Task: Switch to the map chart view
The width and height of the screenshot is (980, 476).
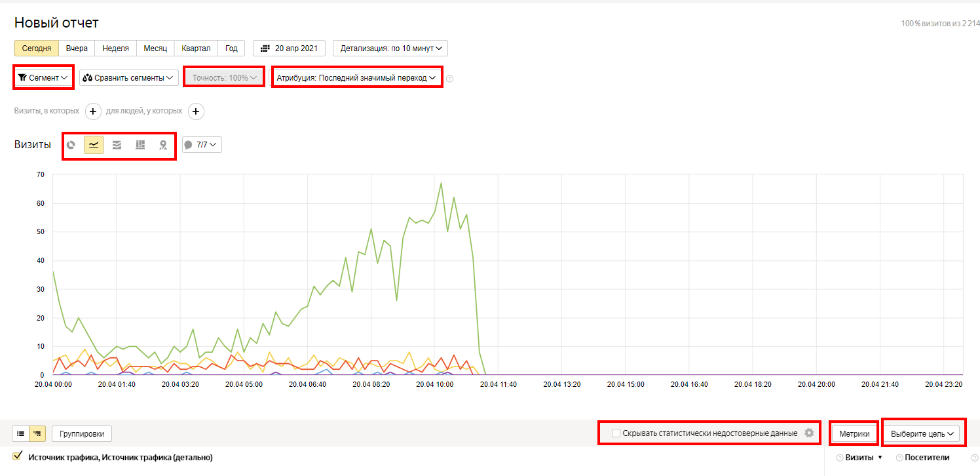Action: point(163,145)
